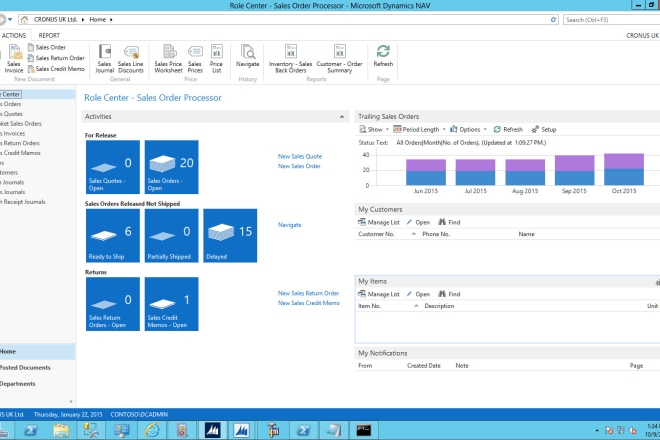Click Manage List in My Items
The height and width of the screenshot is (440, 660).
tap(379, 294)
